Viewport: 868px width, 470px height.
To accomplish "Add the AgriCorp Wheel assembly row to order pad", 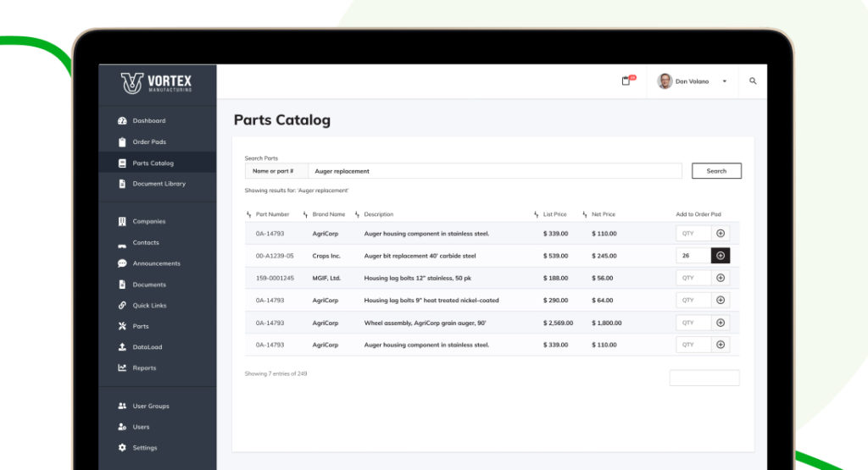I will [721, 323].
